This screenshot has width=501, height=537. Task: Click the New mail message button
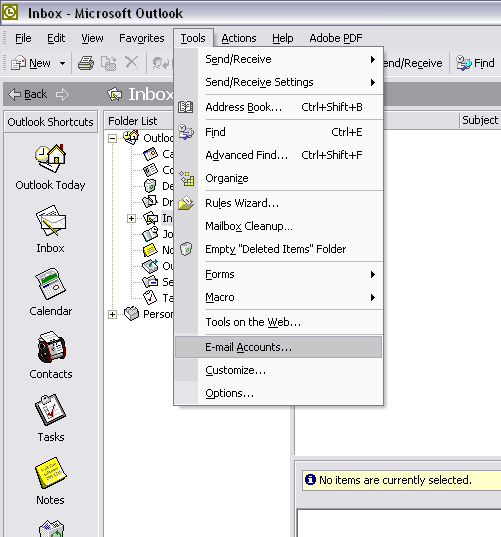[31, 63]
